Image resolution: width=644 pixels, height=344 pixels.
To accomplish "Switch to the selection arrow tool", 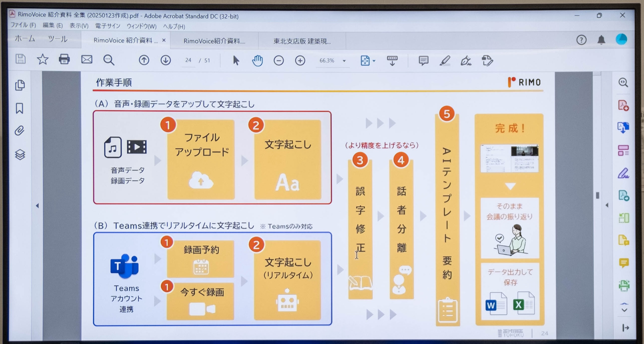I will 236,60.
